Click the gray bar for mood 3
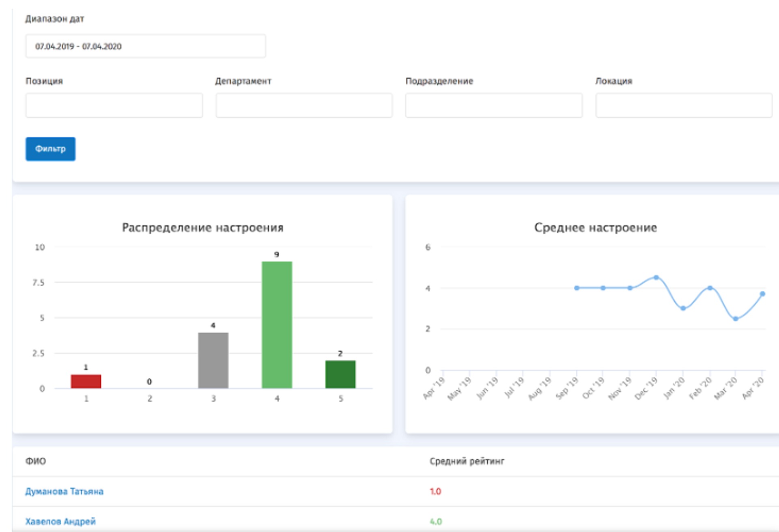The height and width of the screenshot is (532, 779). click(x=213, y=360)
